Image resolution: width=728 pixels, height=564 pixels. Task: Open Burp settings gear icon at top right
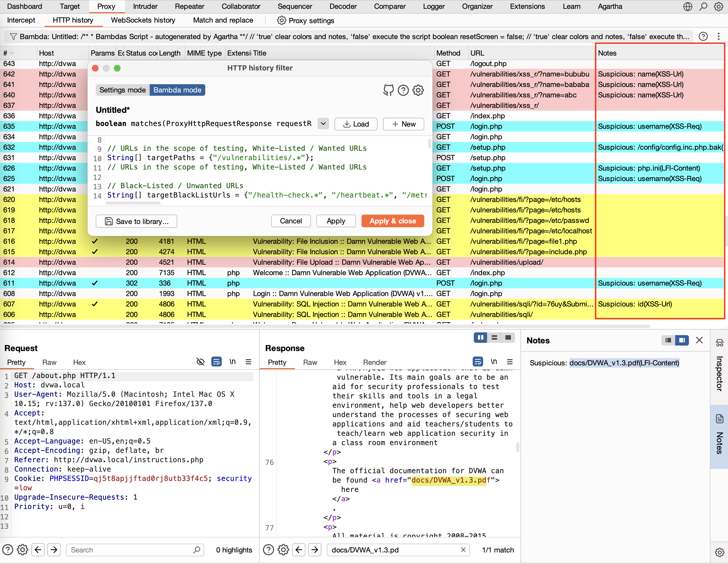tap(718, 7)
